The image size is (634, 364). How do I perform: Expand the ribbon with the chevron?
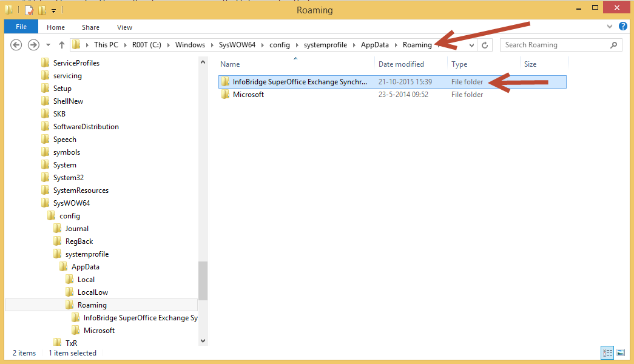[609, 27]
